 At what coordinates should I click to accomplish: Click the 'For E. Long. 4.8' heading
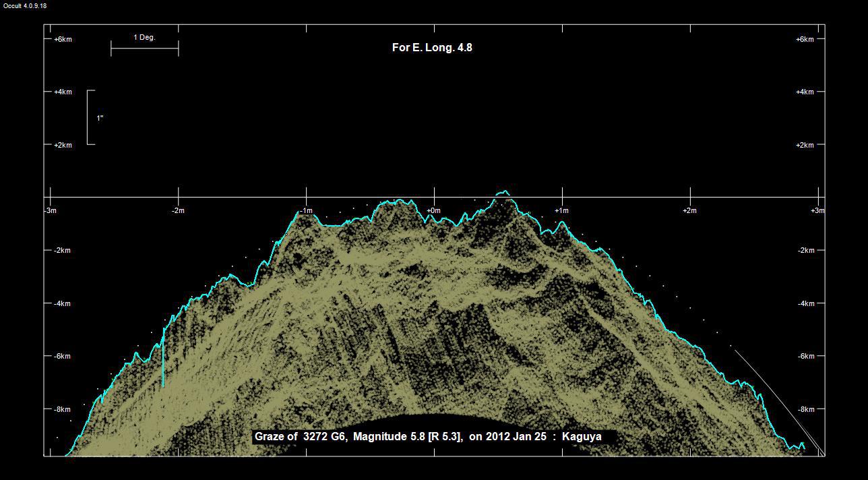click(432, 47)
